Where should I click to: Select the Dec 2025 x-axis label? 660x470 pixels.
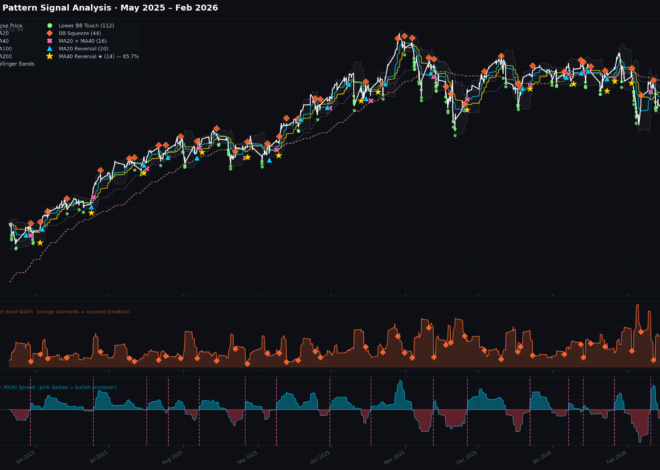(x=466, y=455)
